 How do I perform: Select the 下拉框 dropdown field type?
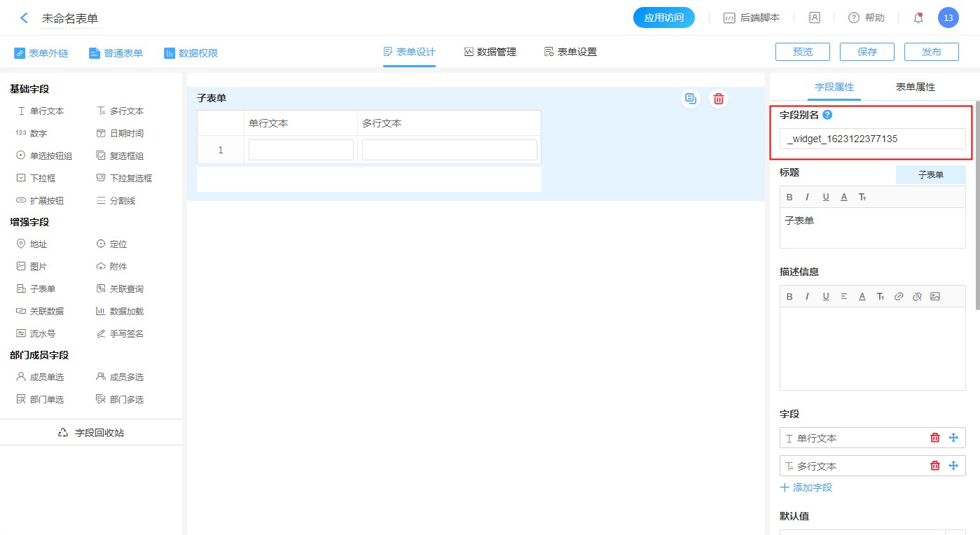click(42, 179)
